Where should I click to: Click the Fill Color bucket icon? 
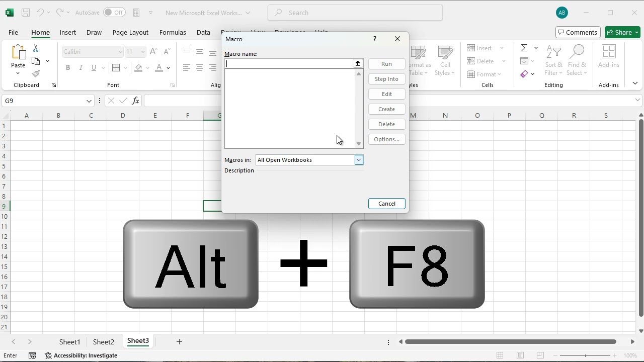click(x=139, y=68)
